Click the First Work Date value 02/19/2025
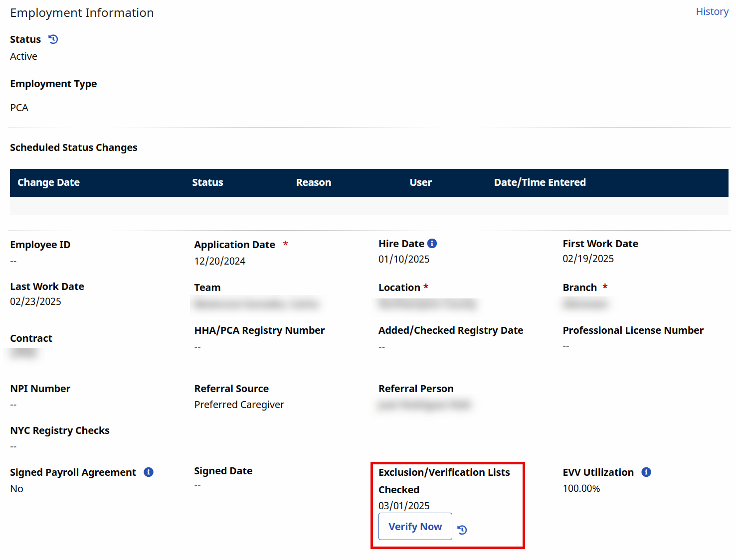The image size is (736, 560). (588, 259)
